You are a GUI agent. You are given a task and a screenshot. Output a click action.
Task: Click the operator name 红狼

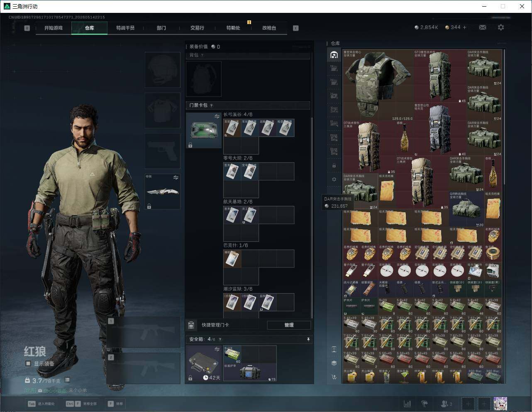coord(35,351)
